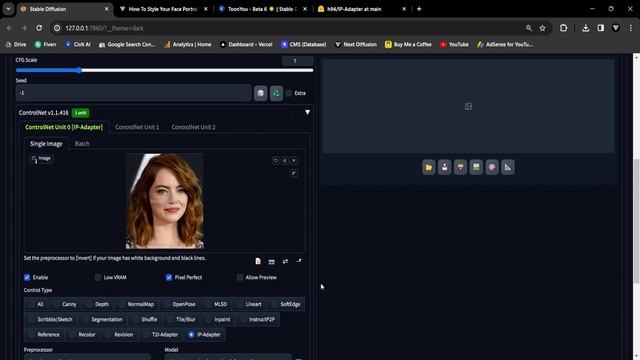The image size is (640, 360).
Task: Toggle the Allow Preview checkbox
Action: coord(240,278)
